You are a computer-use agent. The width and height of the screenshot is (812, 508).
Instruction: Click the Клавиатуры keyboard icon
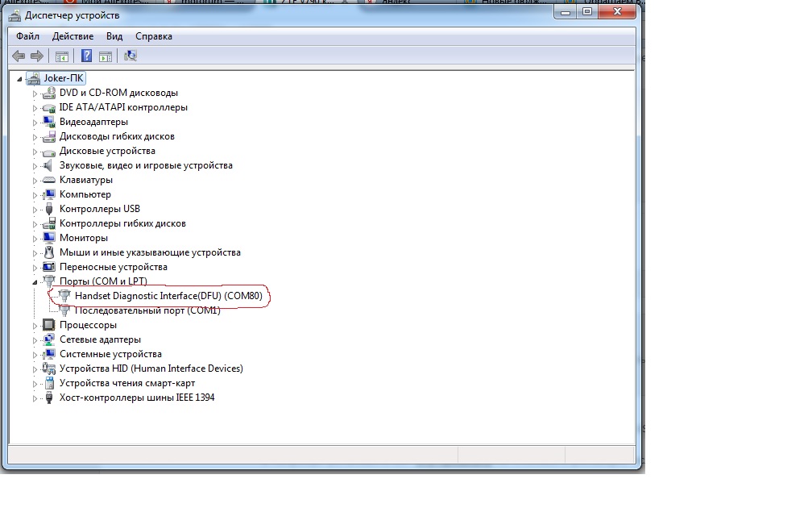pyautogui.click(x=48, y=180)
